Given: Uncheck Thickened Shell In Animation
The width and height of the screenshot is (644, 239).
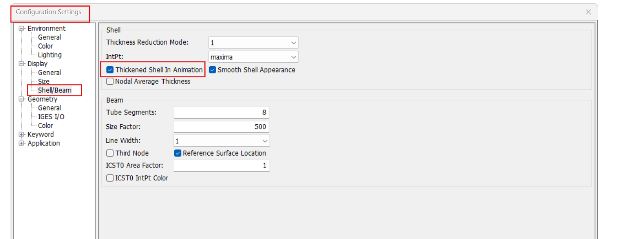Looking at the screenshot, I should pos(110,70).
